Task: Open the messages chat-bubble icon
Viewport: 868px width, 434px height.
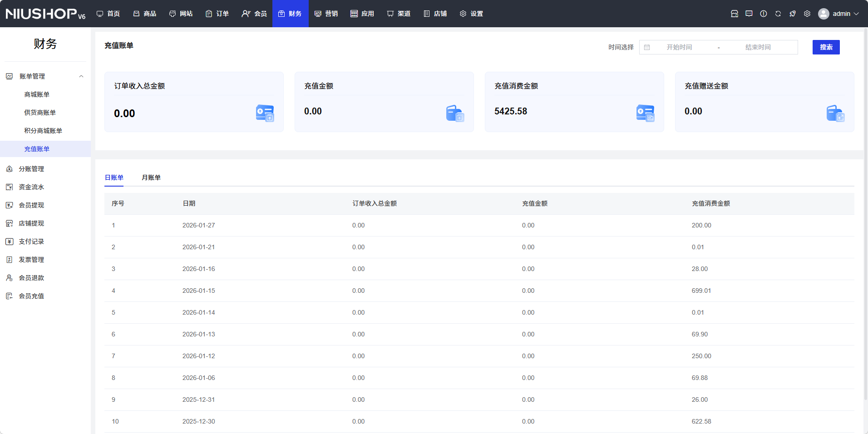Action: (x=749, y=14)
